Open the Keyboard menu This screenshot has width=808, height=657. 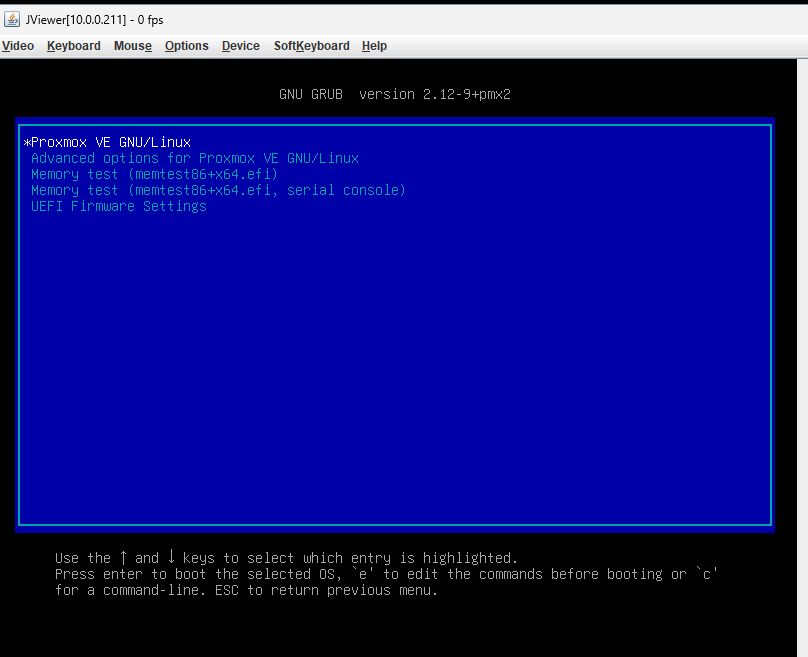coord(74,46)
